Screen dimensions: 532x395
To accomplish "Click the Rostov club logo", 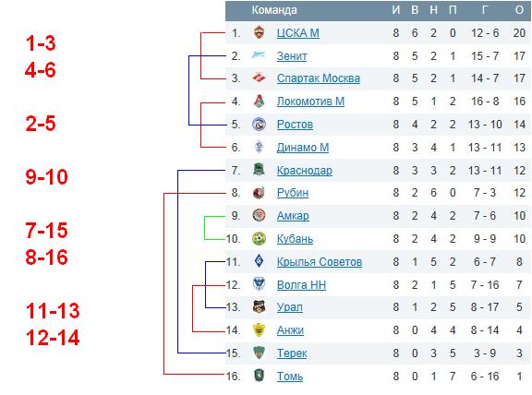I will pyautogui.click(x=259, y=124).
